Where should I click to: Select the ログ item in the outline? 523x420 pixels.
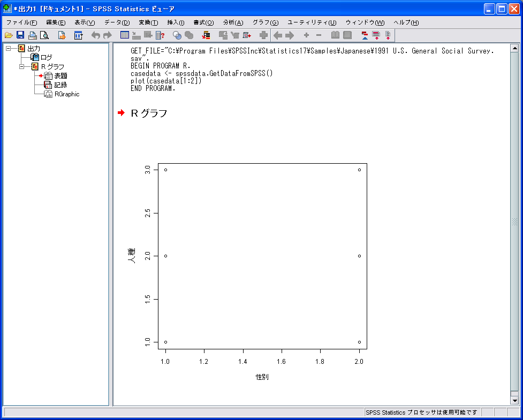[47, 58]
